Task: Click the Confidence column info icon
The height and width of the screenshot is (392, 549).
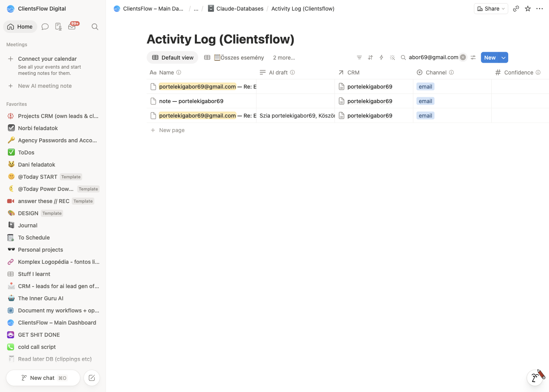Action: [x=538, y=73]
